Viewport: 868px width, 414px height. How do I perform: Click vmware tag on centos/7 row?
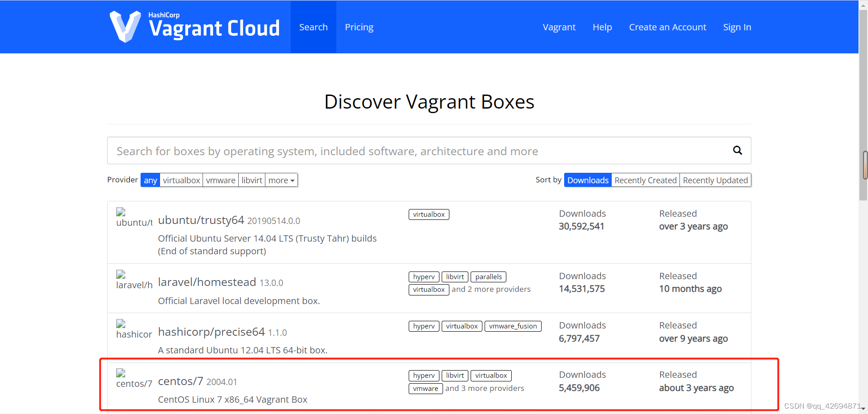tap(425, 389)
